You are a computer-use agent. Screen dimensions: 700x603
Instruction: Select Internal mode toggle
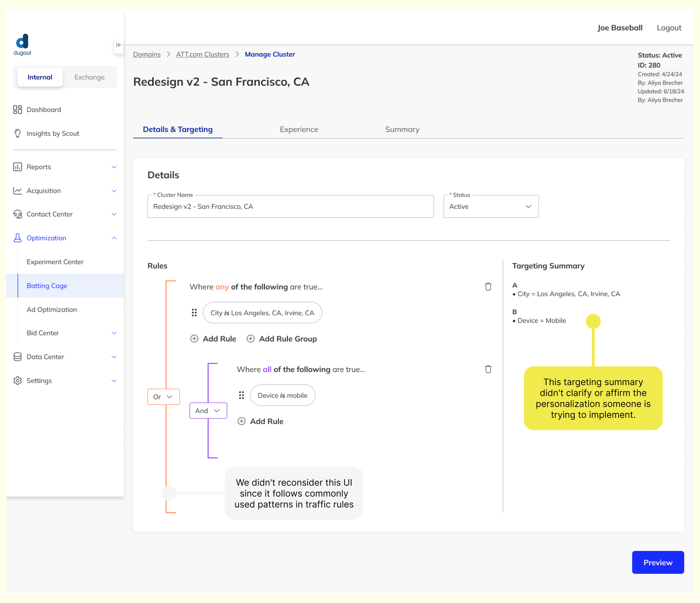pyautogui.click(x=40, y=77)
